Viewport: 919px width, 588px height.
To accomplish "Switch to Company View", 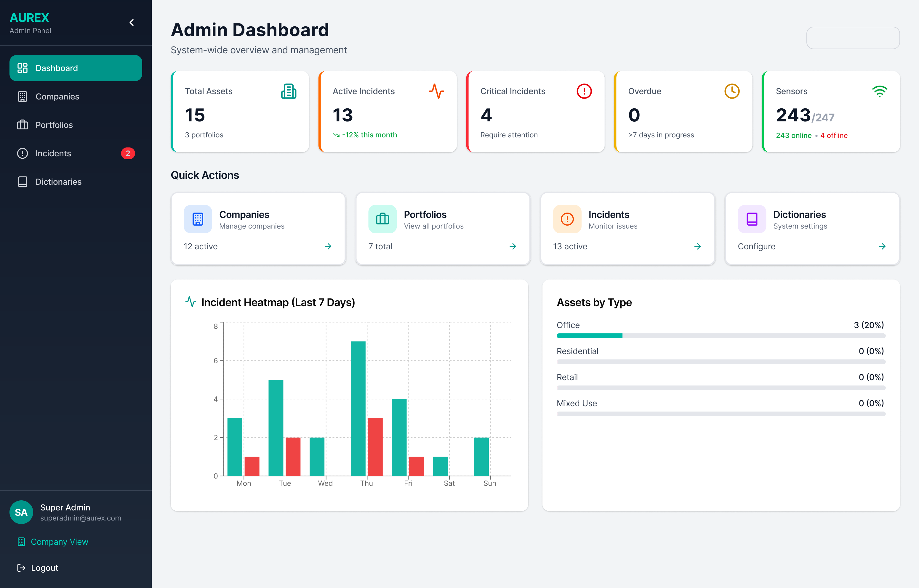I will click(59, 542).
